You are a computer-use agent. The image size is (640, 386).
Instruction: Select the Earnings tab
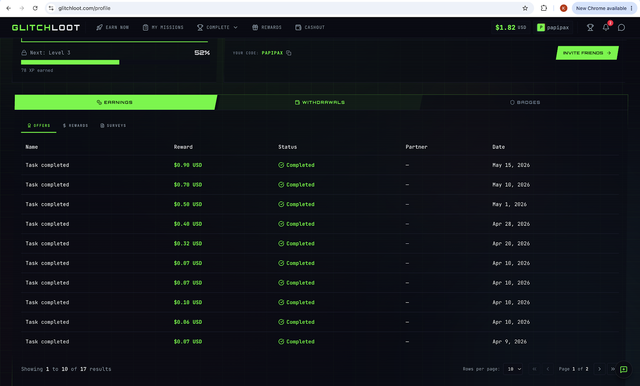pos(115,102)
